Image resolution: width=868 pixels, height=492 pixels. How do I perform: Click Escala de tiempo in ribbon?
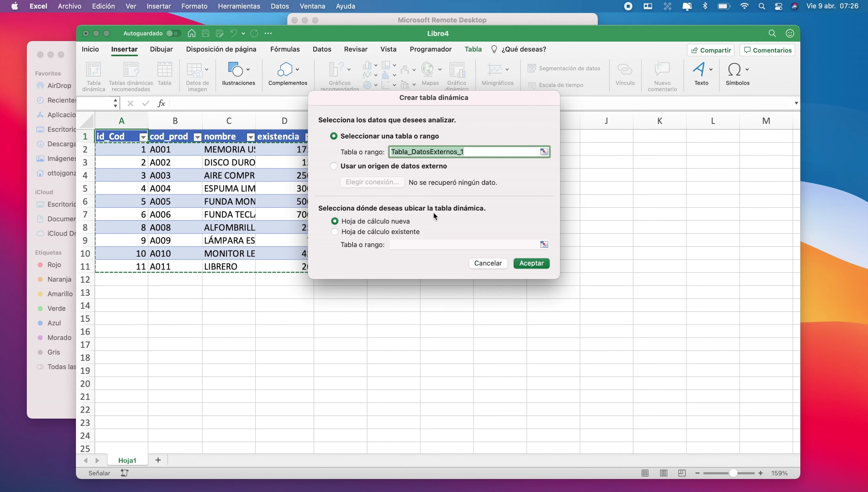[556, 85]
